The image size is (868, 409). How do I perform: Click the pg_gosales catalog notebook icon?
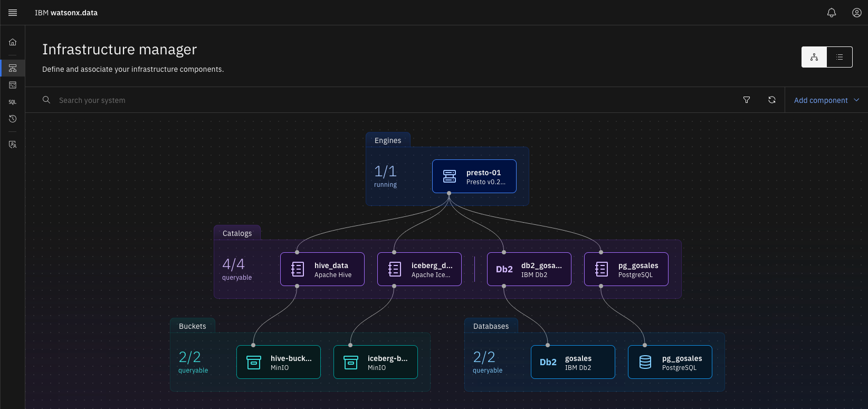(602, 269)
